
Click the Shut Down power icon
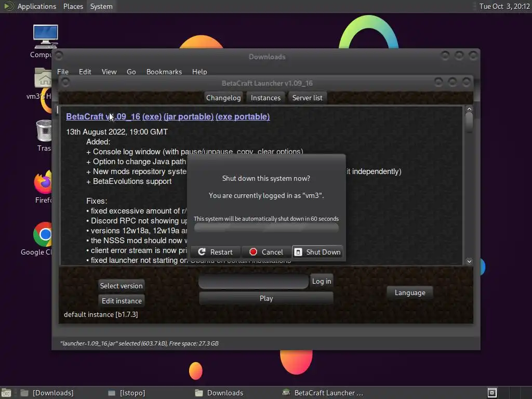tap(298, 252)
